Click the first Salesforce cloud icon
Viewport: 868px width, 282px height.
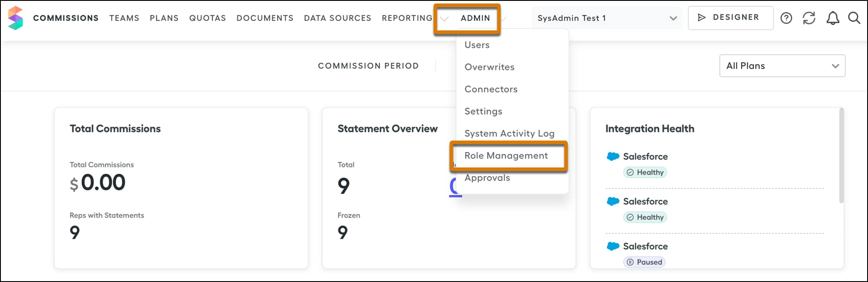point(613,156)
